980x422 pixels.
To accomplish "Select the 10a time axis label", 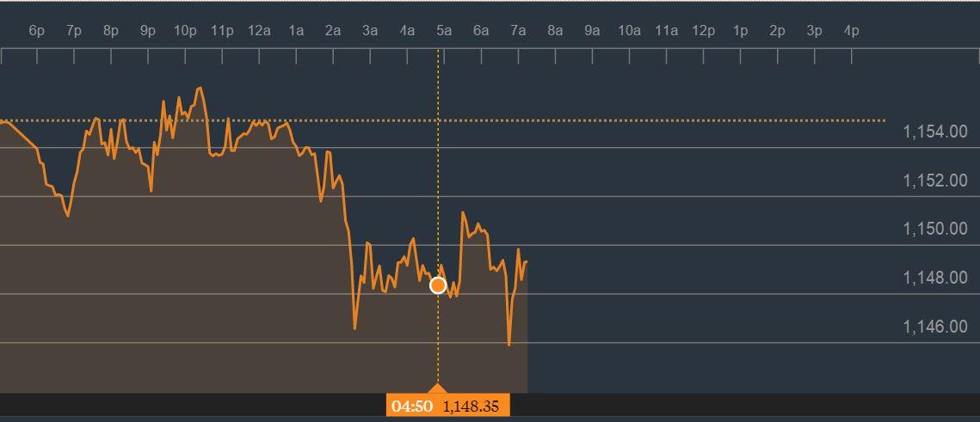I will click(629, 31).
